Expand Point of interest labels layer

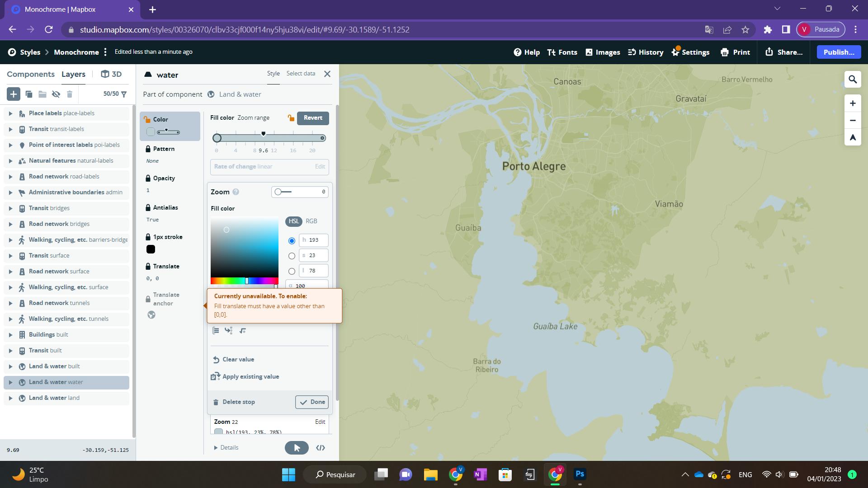point(10,145)
